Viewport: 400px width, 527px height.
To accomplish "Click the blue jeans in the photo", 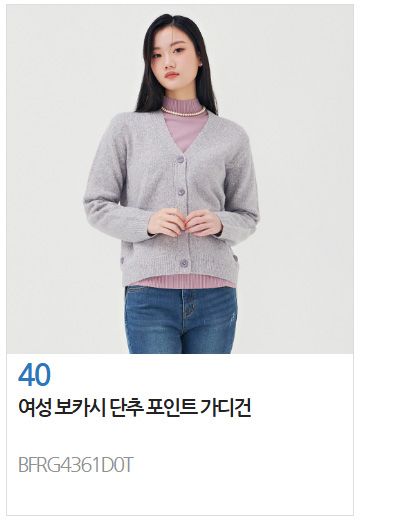I will tap(181, 319).
